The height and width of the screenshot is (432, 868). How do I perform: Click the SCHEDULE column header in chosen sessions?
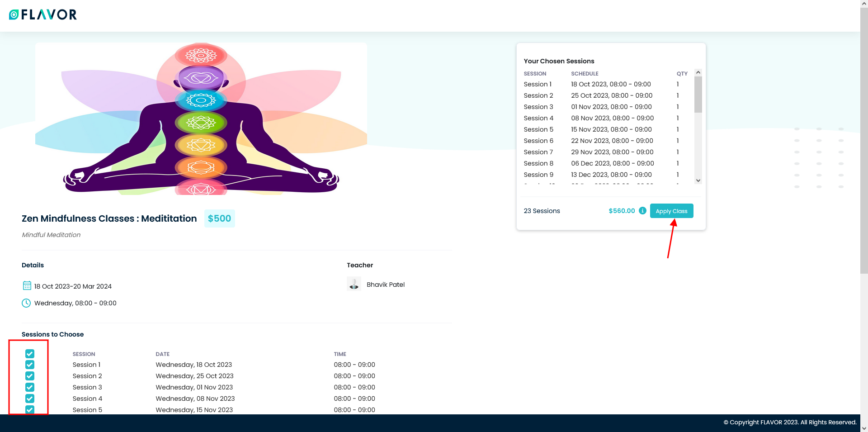[585, 74]
